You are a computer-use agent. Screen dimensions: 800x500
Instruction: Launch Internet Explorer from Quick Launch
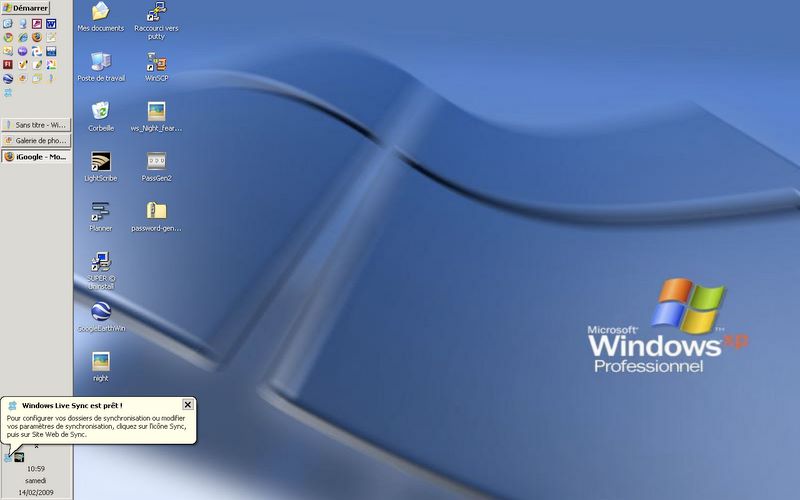click(x=22, y=38)
